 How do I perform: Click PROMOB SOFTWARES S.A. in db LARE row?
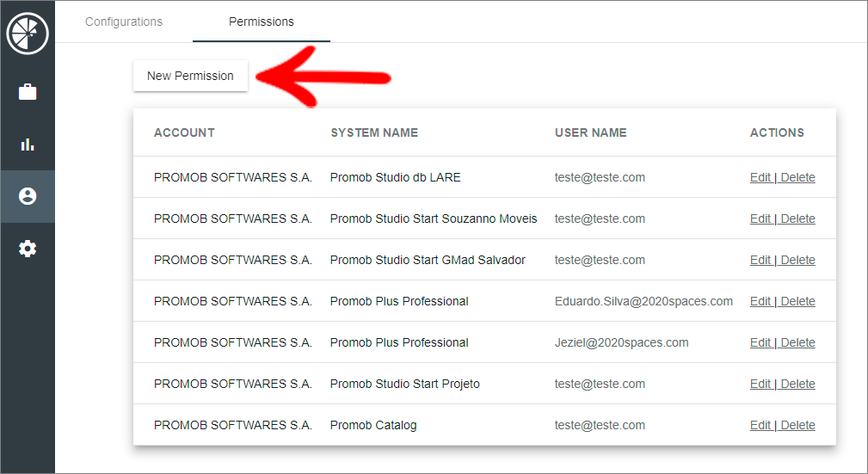(x=233, y=177)
